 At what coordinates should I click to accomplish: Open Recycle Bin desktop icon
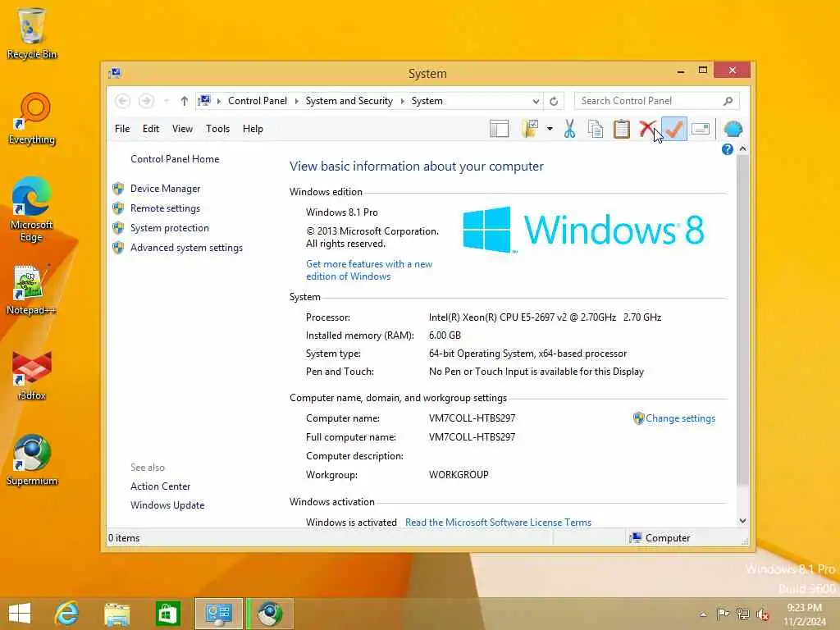click(32, 33)
